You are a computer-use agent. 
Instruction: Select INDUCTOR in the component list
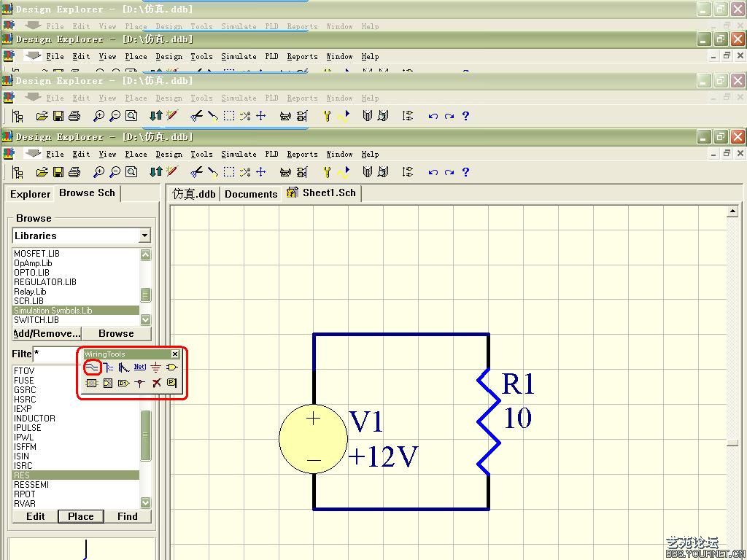[x=34, y=418]
